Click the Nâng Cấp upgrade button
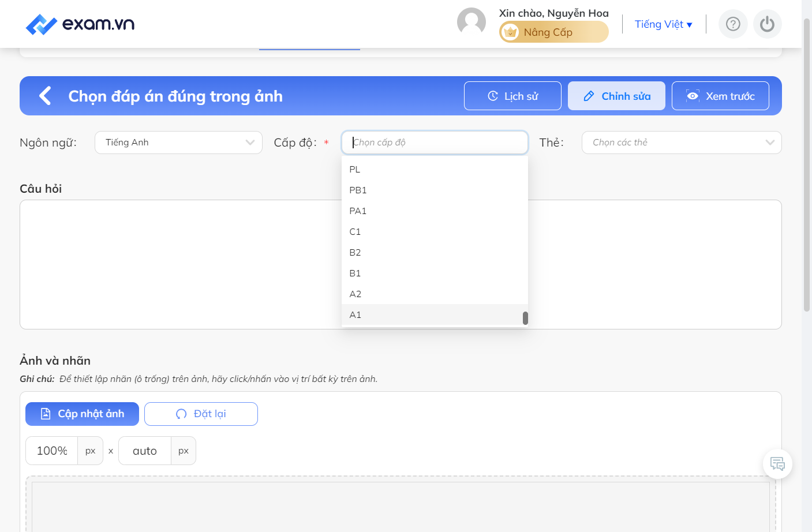The width and height of the screenshot is (812, 532). click(553, 32)
